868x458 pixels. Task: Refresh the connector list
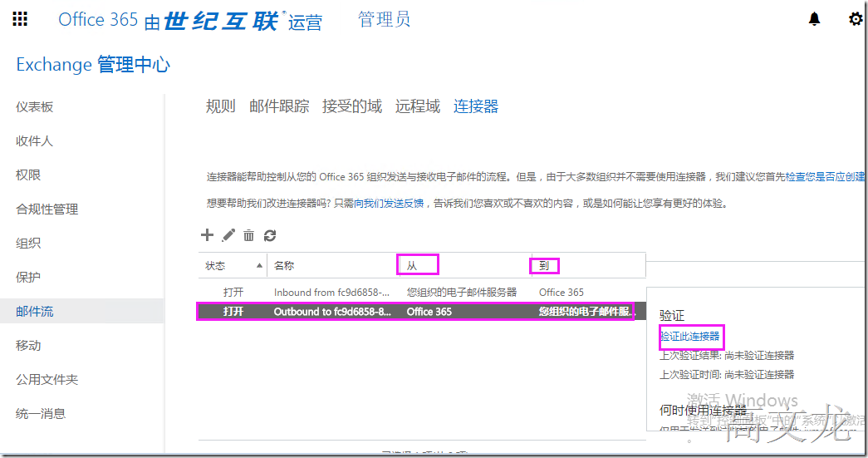pyautogui.click(x=270, y=235)
